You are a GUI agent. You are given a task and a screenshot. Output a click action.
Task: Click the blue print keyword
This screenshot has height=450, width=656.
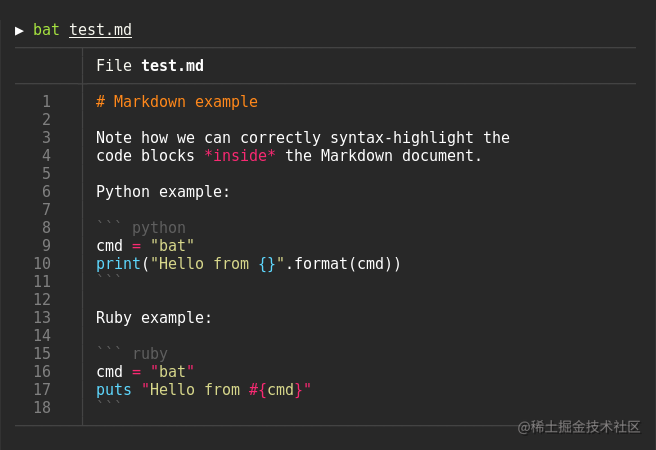[x=118, y=264]
